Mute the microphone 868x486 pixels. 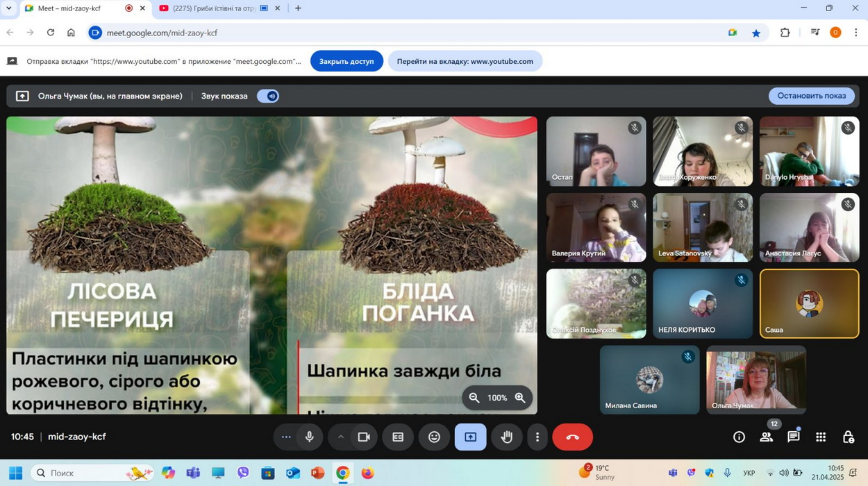(x=310, y=437)
